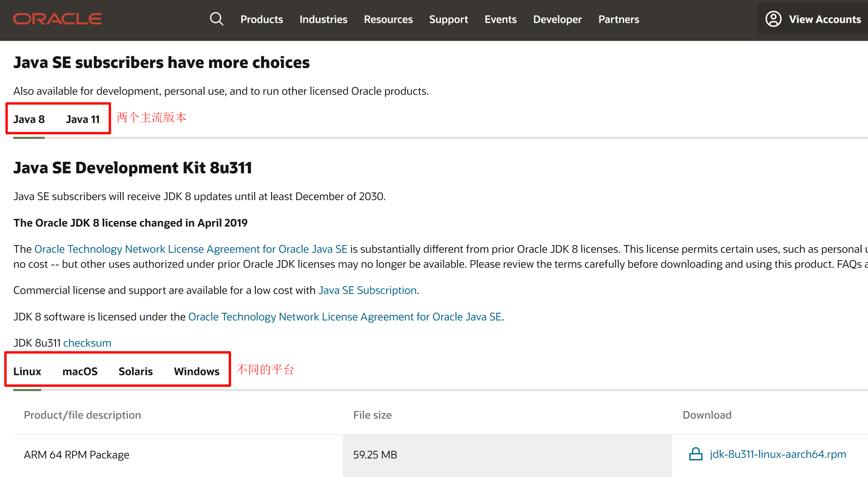
Task: Click lock icon beside jdk-8u311-linux-aarch64.rpm
Action: tap(695, 454)
